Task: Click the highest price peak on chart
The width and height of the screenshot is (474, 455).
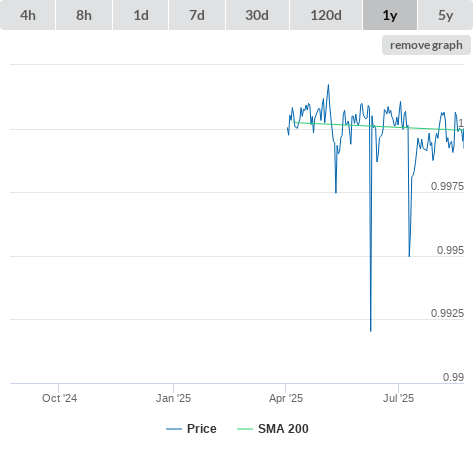Action: click(328, 86)
